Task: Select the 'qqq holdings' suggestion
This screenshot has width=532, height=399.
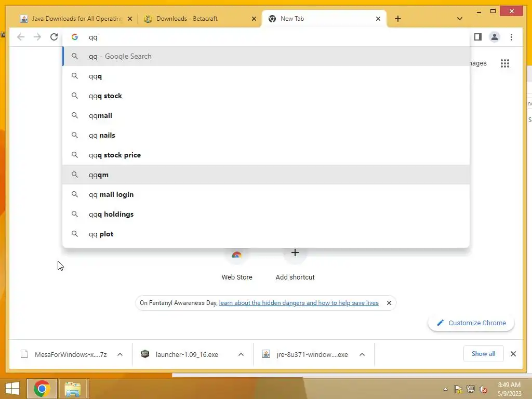Action: pos(266,214)
